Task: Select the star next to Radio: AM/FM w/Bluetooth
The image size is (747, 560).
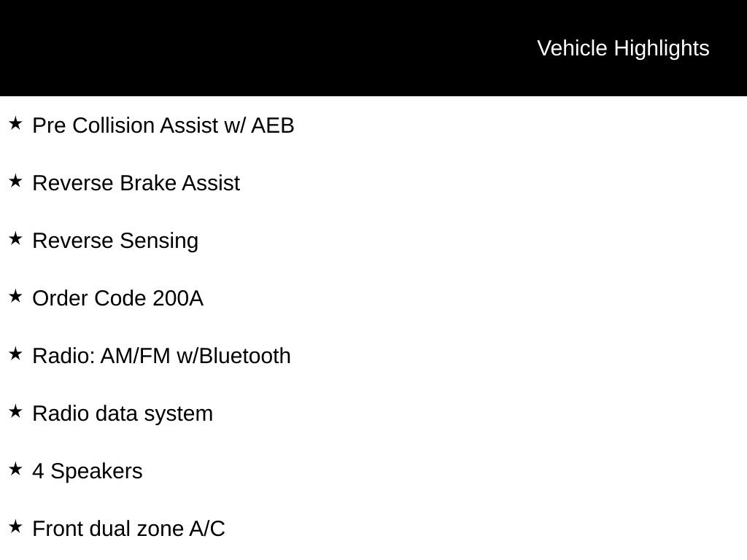Action: tap(15, 354)
